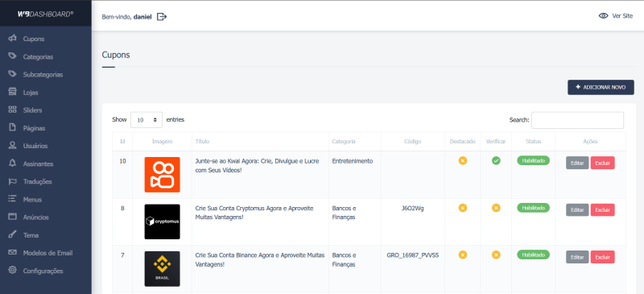The height and width of the screenshot is (294, 644).
Task: Click the brush icon for Tema
Action: [x=12, y=234]
